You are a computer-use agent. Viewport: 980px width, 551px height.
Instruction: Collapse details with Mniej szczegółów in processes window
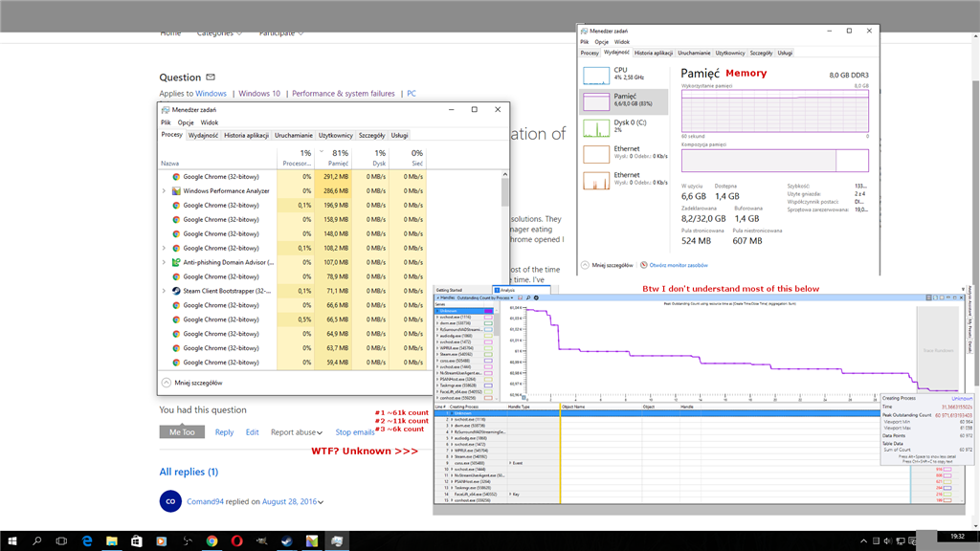point(191,383)
